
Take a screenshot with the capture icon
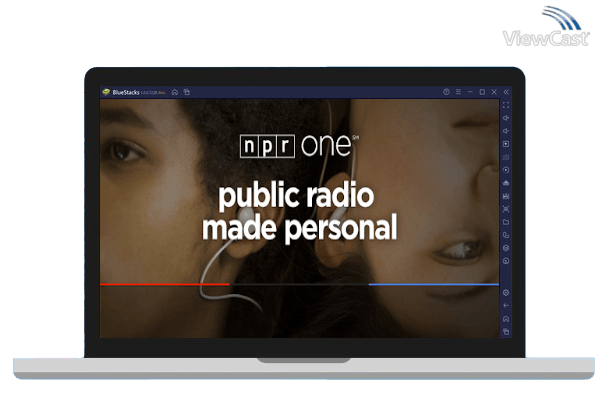pyautogui.click(x=506, y=209)
